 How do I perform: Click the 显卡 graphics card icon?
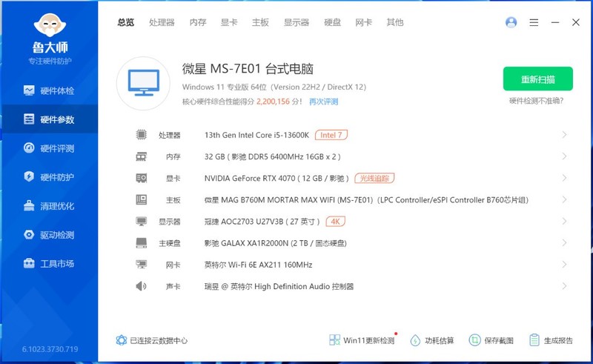[x=141, y=178]
